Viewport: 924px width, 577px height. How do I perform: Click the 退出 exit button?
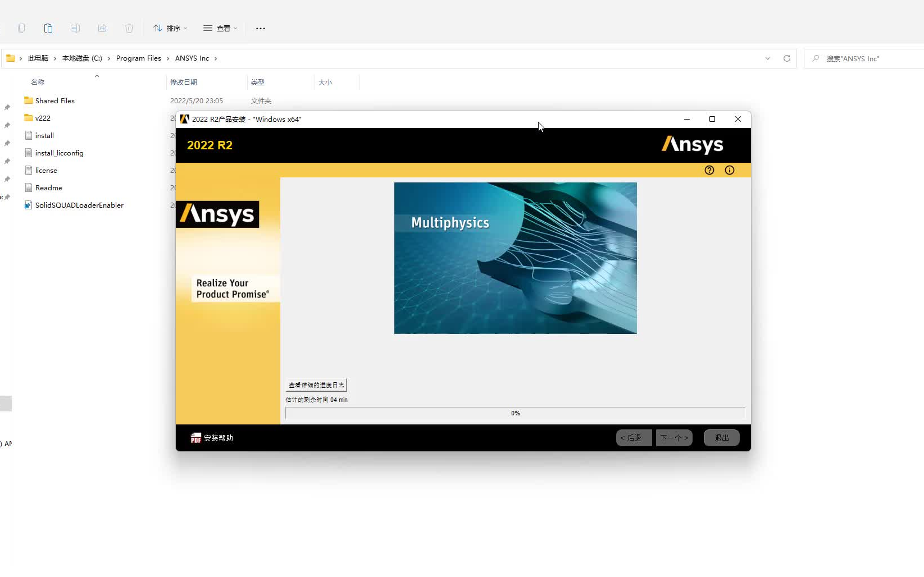tap(722, 438)
